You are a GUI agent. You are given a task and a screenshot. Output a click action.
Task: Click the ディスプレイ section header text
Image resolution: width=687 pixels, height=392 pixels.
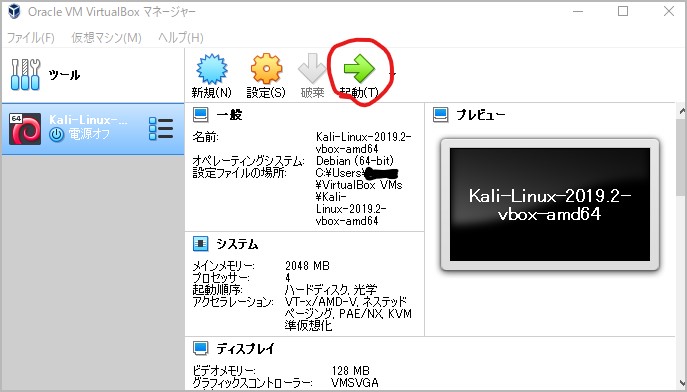point(246,349)
